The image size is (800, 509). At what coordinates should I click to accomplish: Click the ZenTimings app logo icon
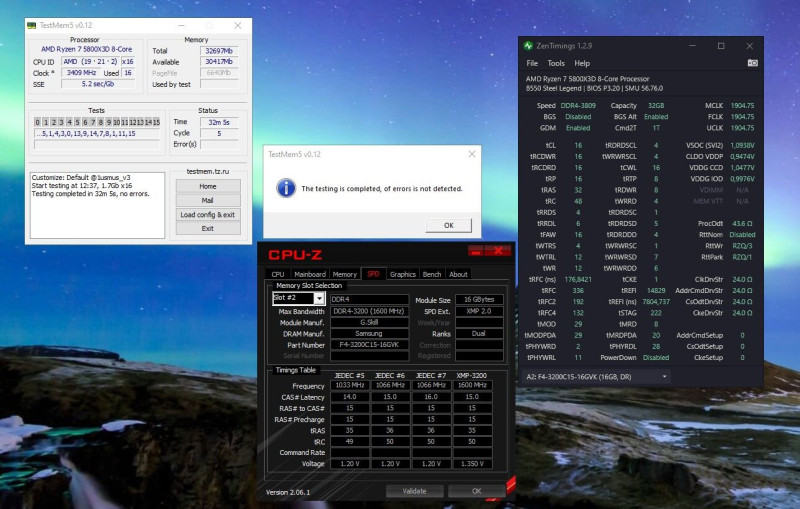pos(528,46)
